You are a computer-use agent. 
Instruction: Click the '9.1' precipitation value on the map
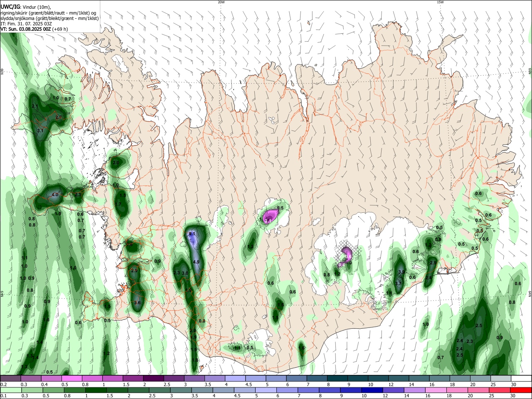click(192, 234)
